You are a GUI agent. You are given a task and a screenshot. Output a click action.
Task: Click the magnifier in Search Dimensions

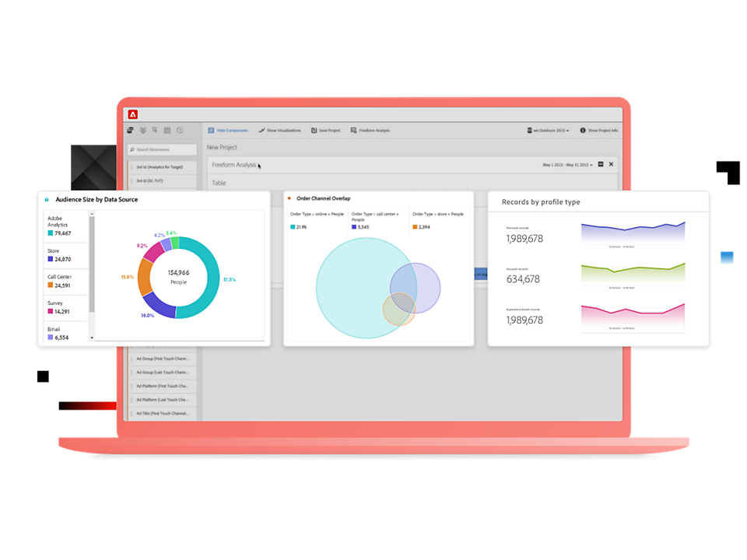(132, 149)
